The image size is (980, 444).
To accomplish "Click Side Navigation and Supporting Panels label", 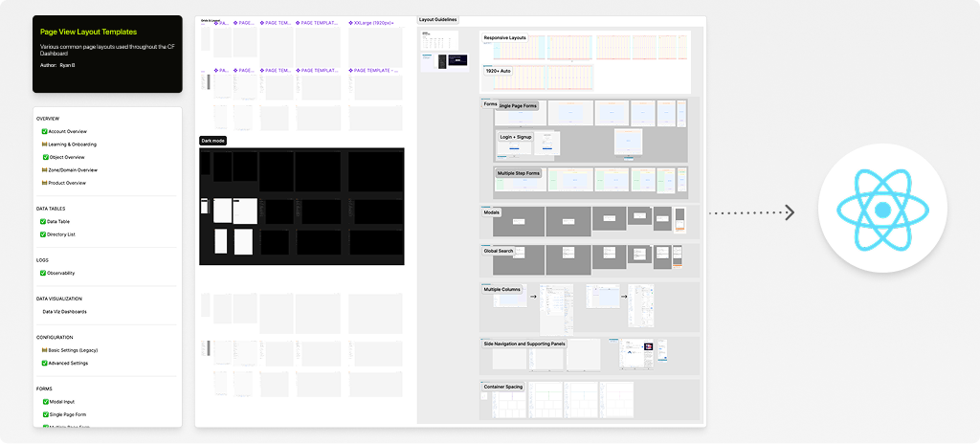I will pos(523,344).
